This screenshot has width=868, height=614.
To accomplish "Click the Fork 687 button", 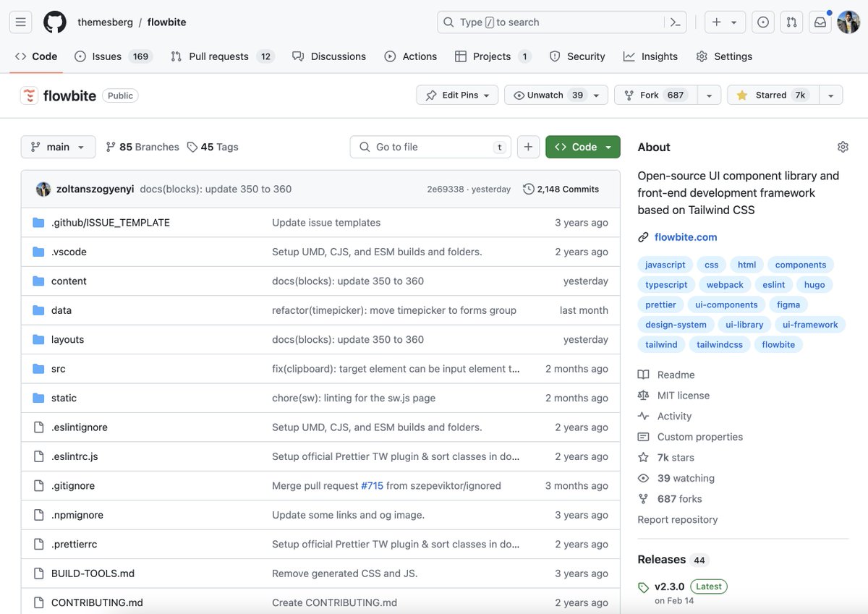I will coord(655,95).
